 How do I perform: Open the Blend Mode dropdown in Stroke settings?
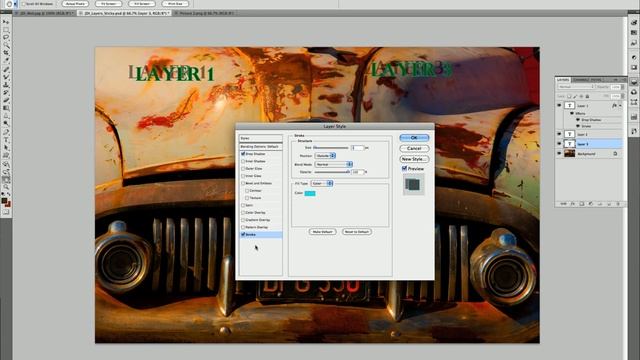[x=333, y=164]
